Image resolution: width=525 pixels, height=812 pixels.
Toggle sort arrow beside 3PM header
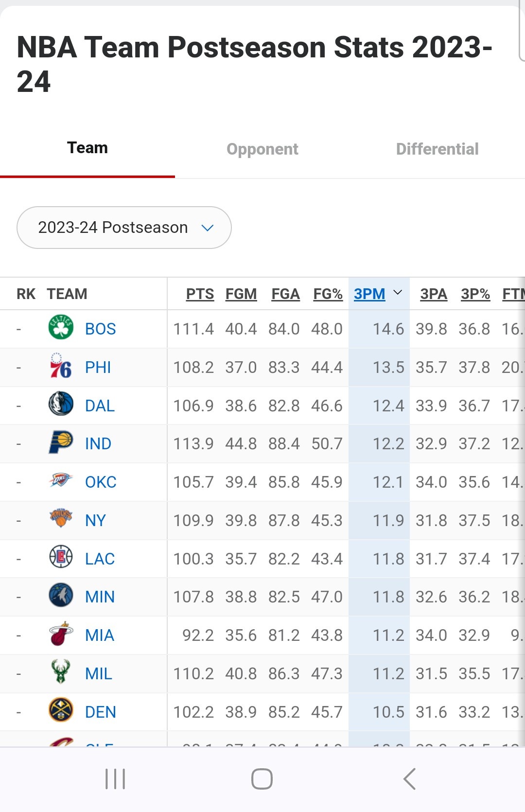click(x=398, y=293)
